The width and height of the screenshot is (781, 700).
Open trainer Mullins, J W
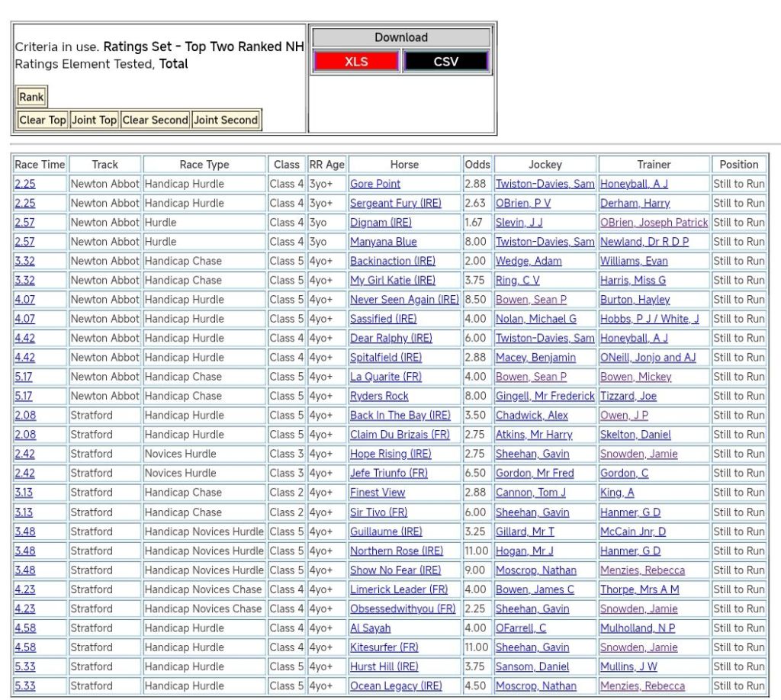click(628, 666)
